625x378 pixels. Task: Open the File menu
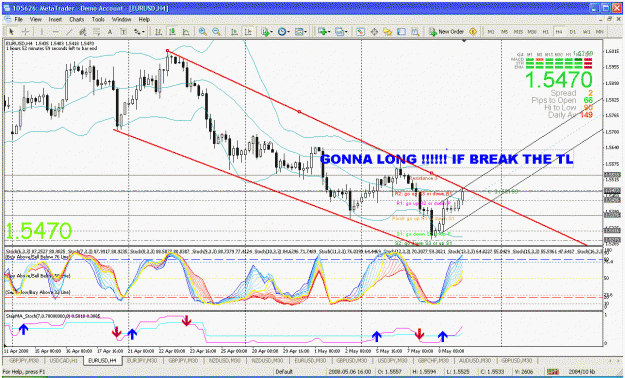[19, 19]
